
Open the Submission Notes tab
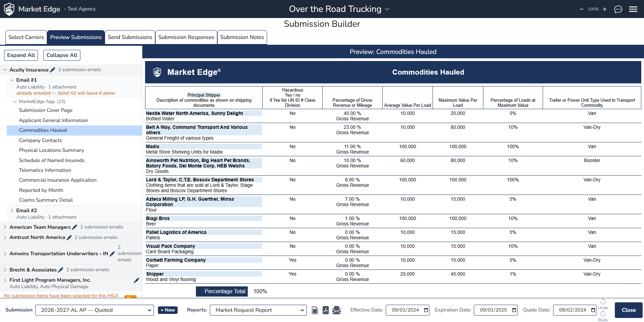pos(242,37)
